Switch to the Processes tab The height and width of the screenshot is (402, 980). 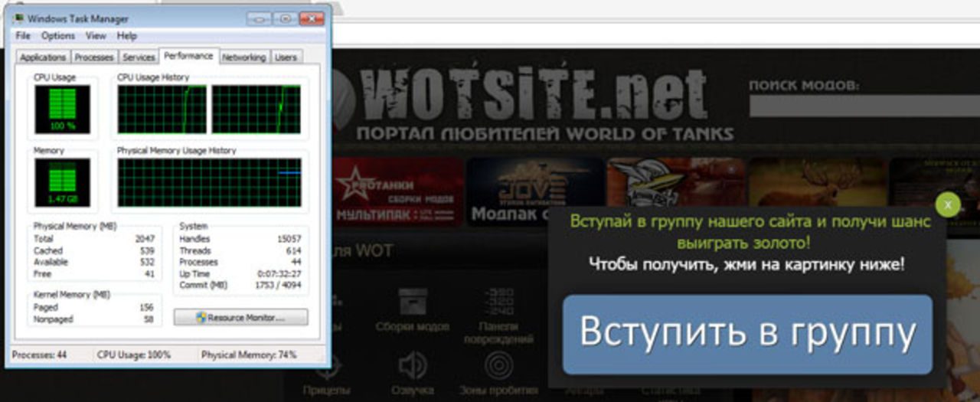click(94, 57)
